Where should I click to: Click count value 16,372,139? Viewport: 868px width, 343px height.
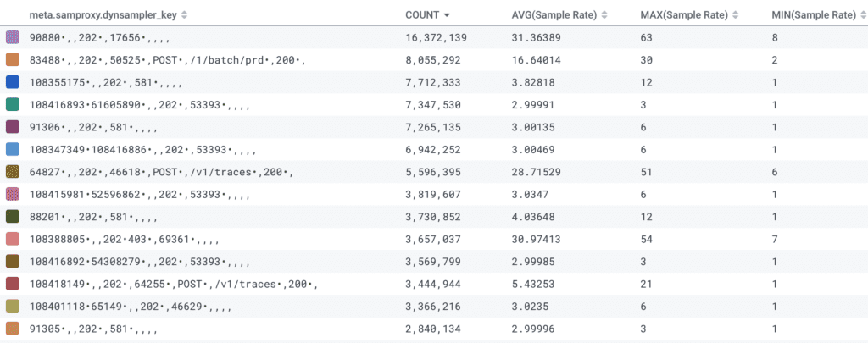click(437, 38)
